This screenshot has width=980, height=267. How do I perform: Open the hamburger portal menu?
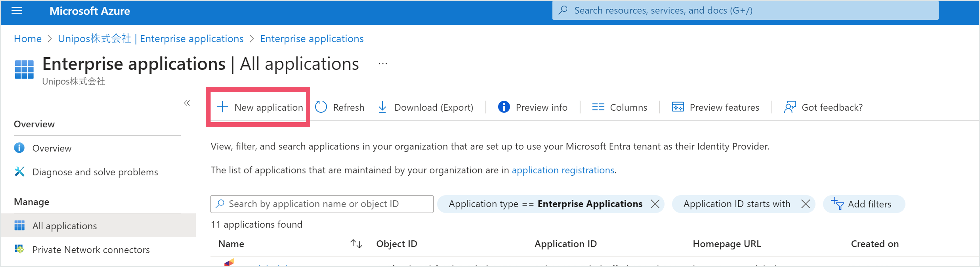point(17,11)
